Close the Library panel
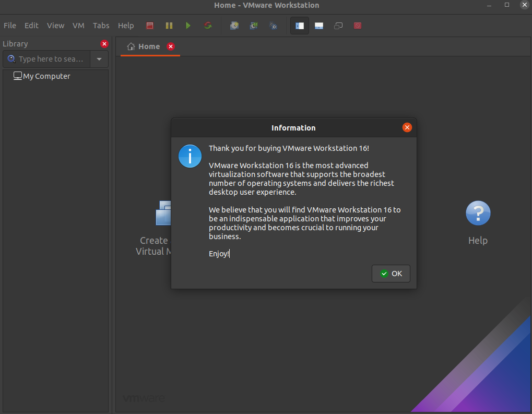Viewport: 532px width, 414px height. pos(104,44)
